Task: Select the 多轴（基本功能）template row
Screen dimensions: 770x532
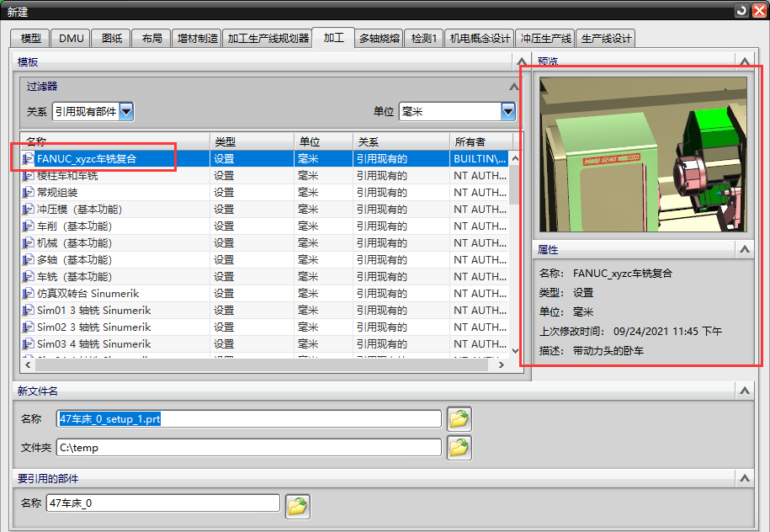Action: click(x=264, y=260)
